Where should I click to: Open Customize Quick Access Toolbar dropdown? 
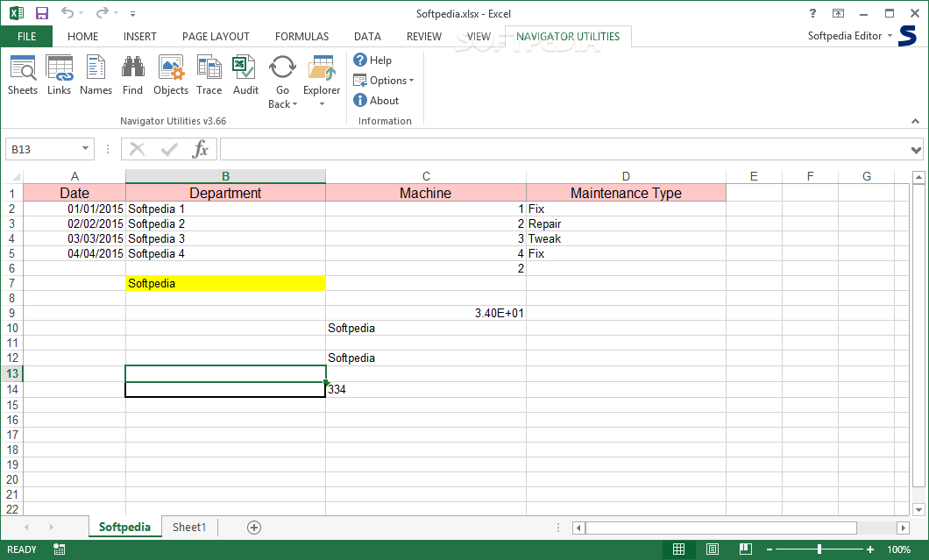tap(132, 13)
